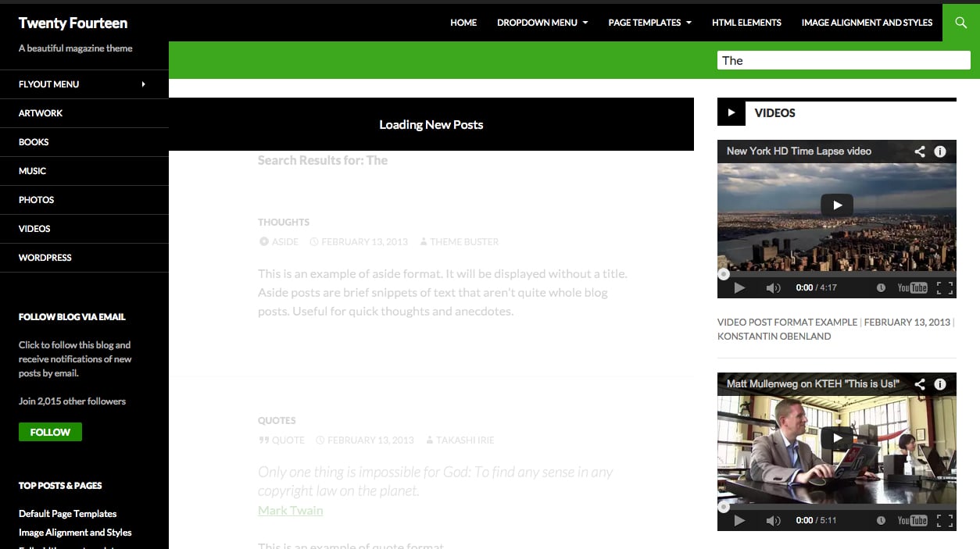Enter fullscreen on Matt Mullenweg video

[x=944, y=521]
